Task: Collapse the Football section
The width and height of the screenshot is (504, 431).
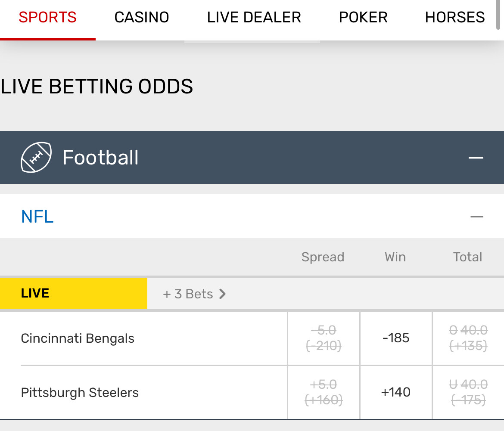Action: point(476,158)
